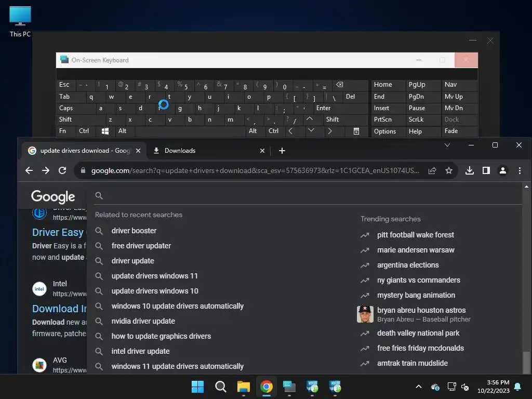Screen dimensions: 532x399
Task: Click the padlock site info icon
Action: [83, 170]
